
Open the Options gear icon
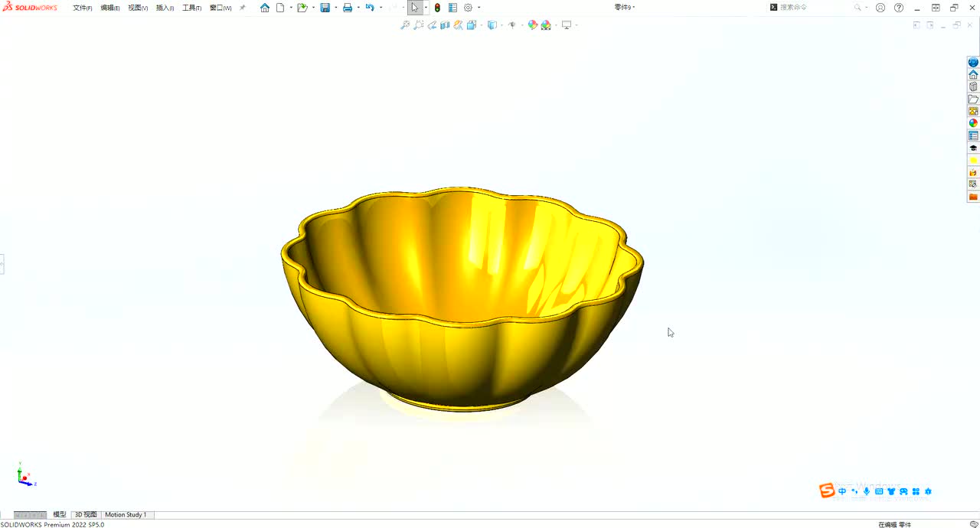coord(469,8)
